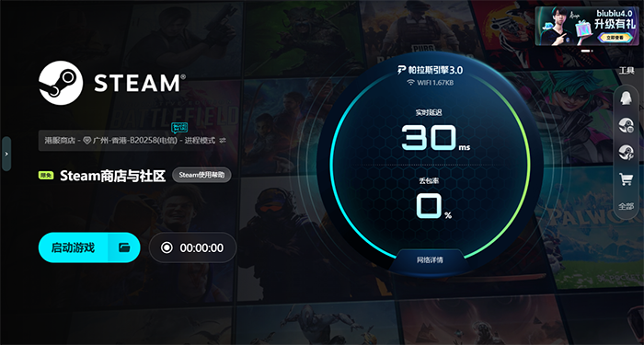644x345 pixels.
Task: Click the teal speech bubble above server bar
Action: 179,128
